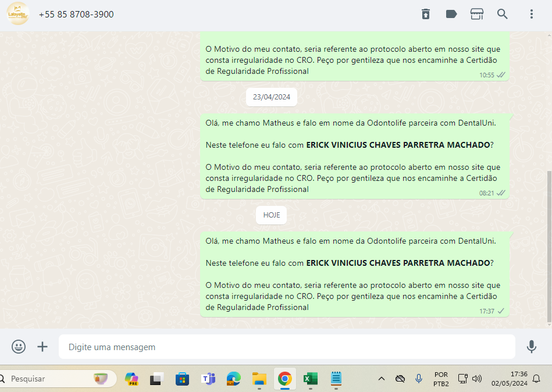Open network display tray icon
The image size is (552, 392).
pyautogui.click(x=462, y=379)
